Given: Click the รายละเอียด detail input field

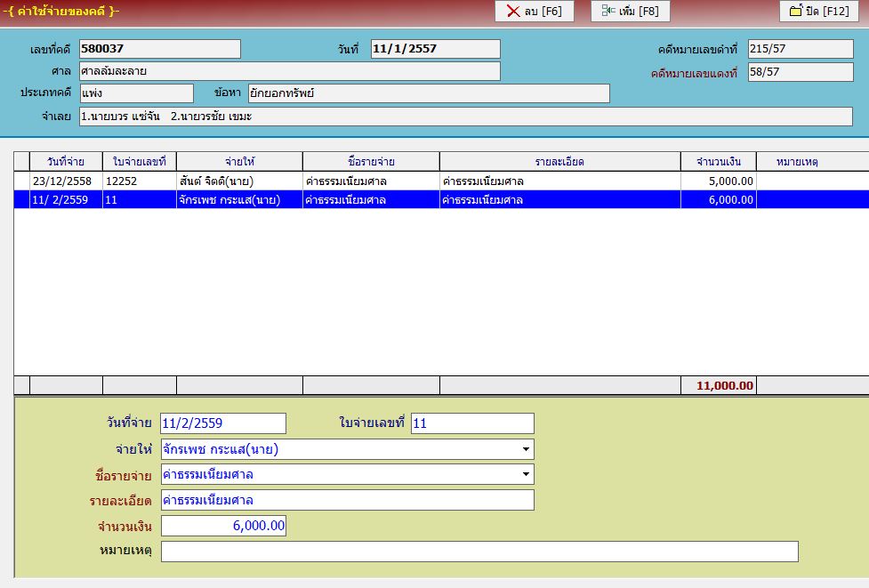Looking at the screenshot, I should [x=348, y=500].
